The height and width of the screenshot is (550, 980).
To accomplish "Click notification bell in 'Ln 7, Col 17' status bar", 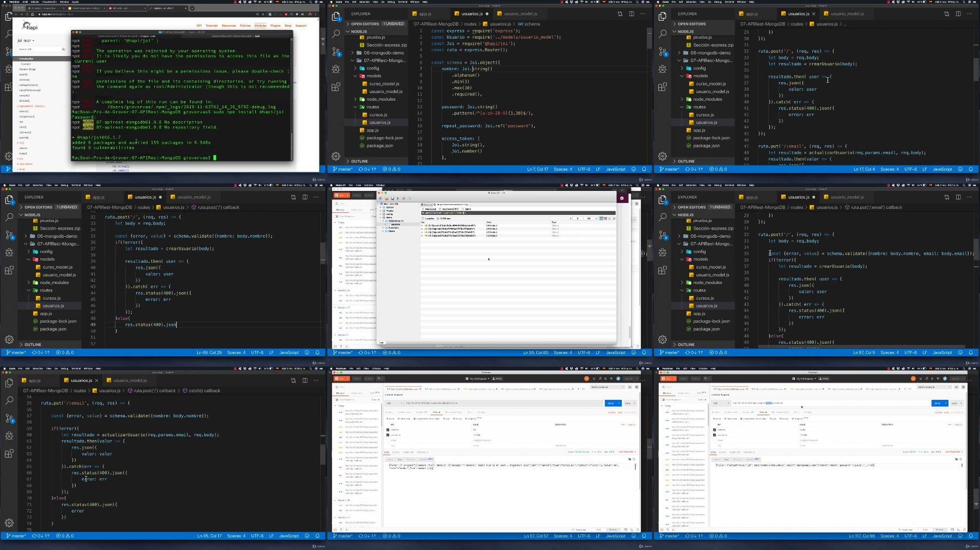I will (x=644, y=169).
